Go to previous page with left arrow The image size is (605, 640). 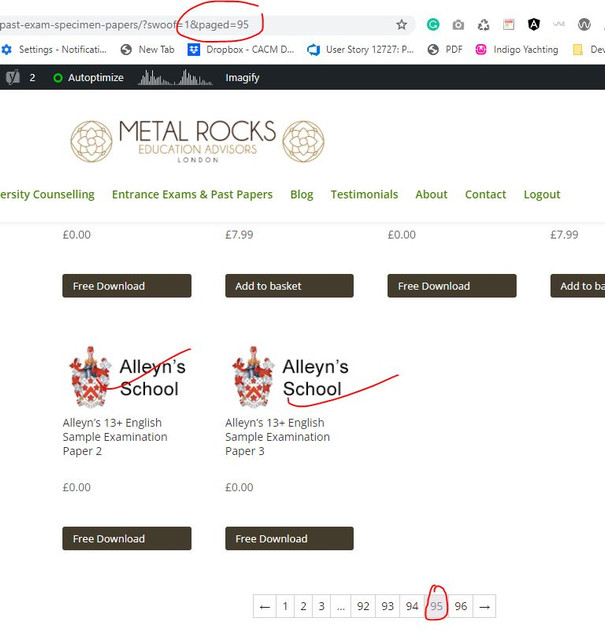click(265, 606)
